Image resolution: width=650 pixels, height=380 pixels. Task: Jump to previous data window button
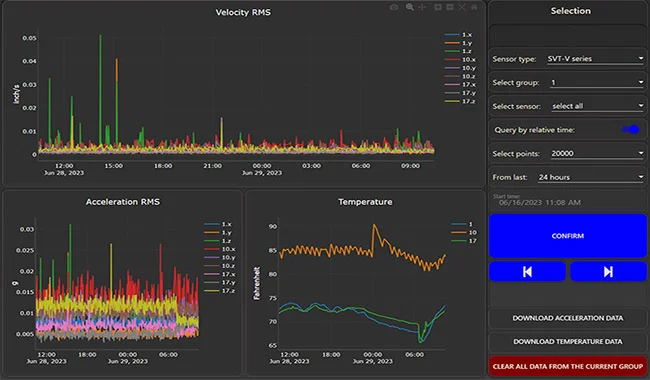[527, 271]
